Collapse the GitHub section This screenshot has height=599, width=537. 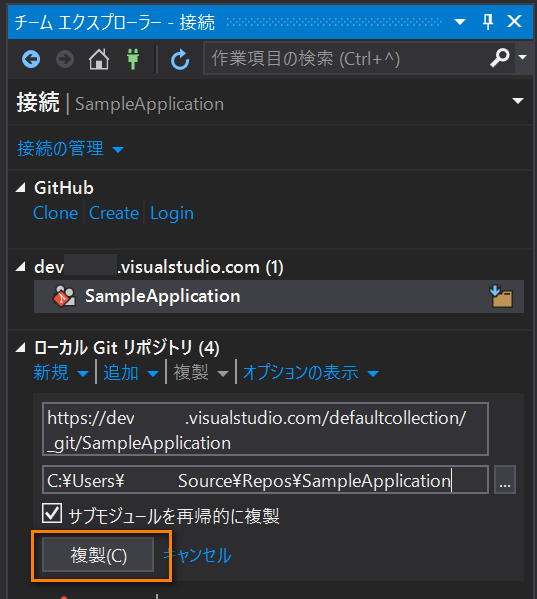point(21,188)
